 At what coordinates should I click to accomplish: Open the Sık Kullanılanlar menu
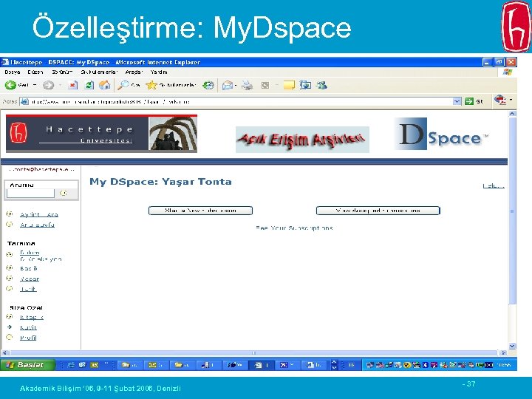(99, 72)
